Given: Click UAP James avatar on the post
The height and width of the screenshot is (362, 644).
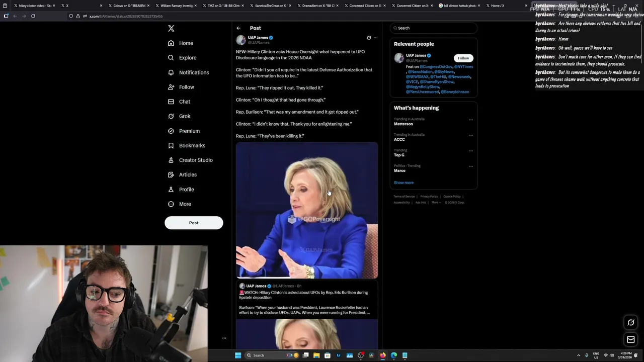Looking at the screenshot, I should pyautogui.click(x=241, y=40).
